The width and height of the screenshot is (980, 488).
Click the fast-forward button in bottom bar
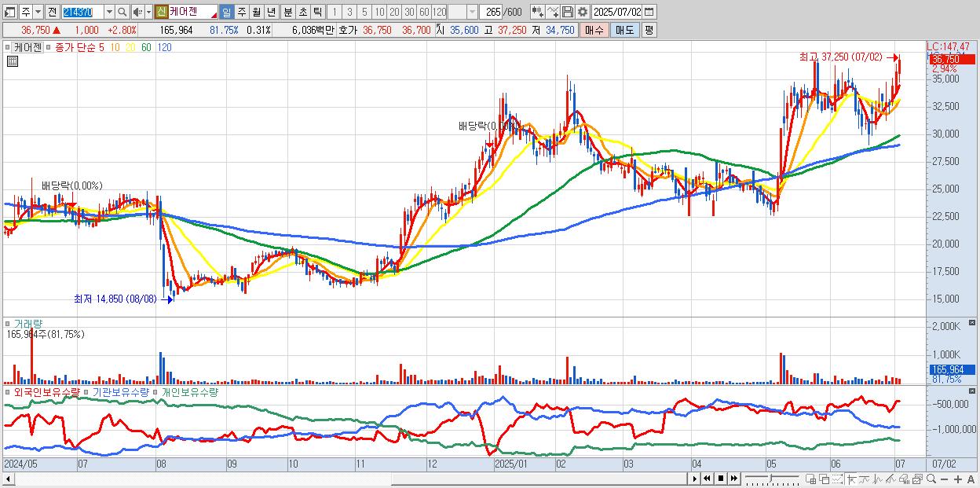(734, 479)
